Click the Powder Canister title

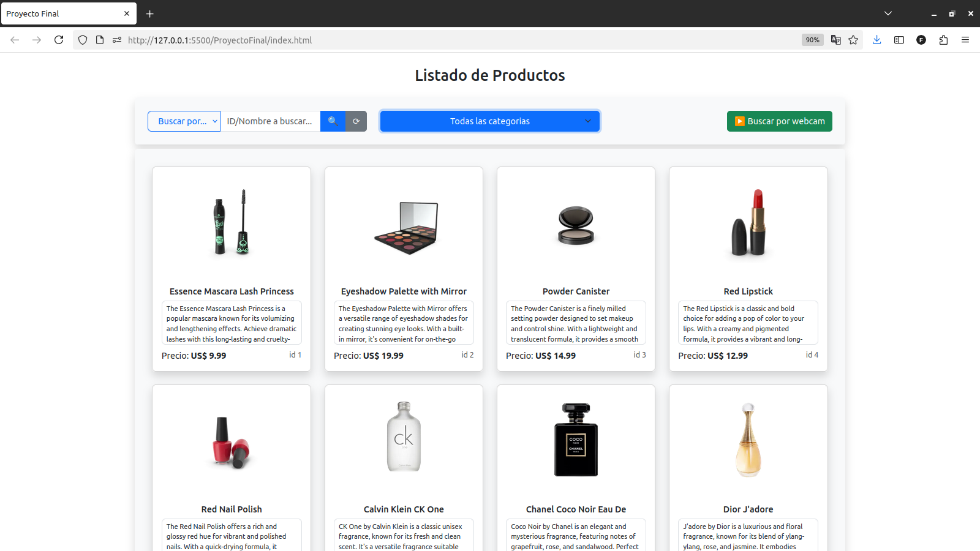576,291
